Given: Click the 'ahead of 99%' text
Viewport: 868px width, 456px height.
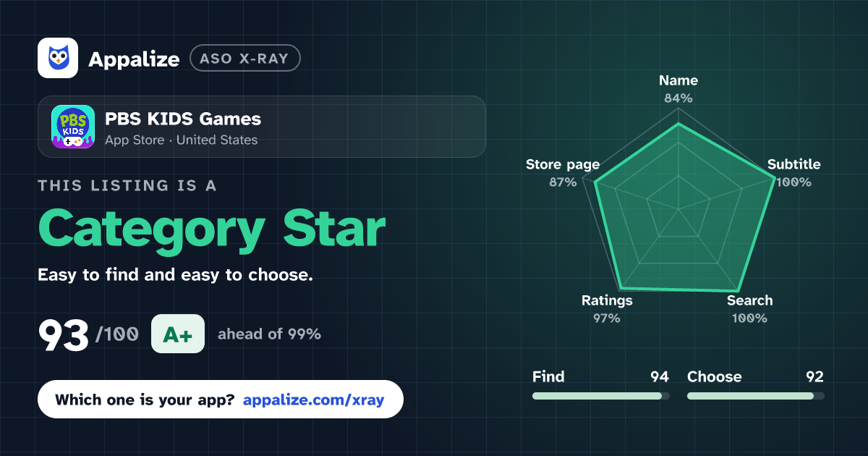Looking at the screenshot, I should [269, 334].
